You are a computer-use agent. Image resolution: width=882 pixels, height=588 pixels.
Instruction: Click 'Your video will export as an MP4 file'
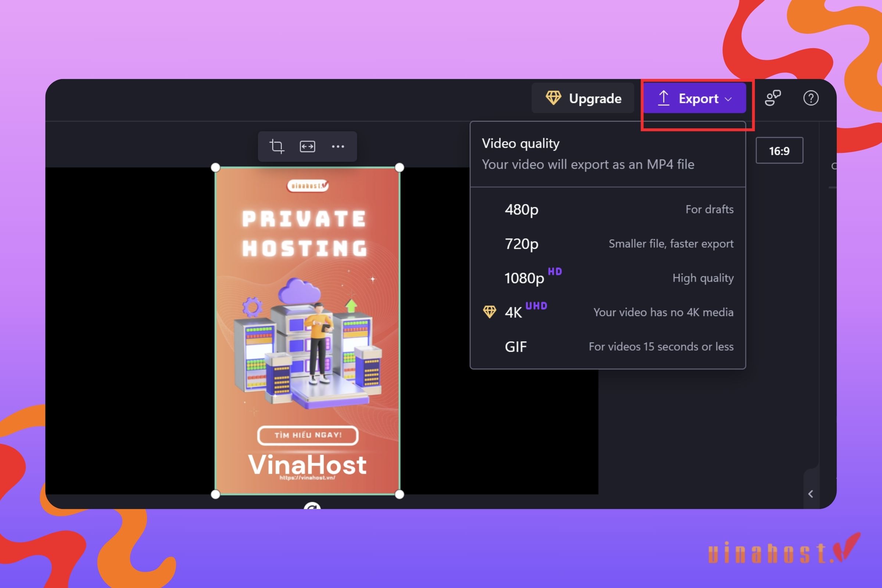588,164
